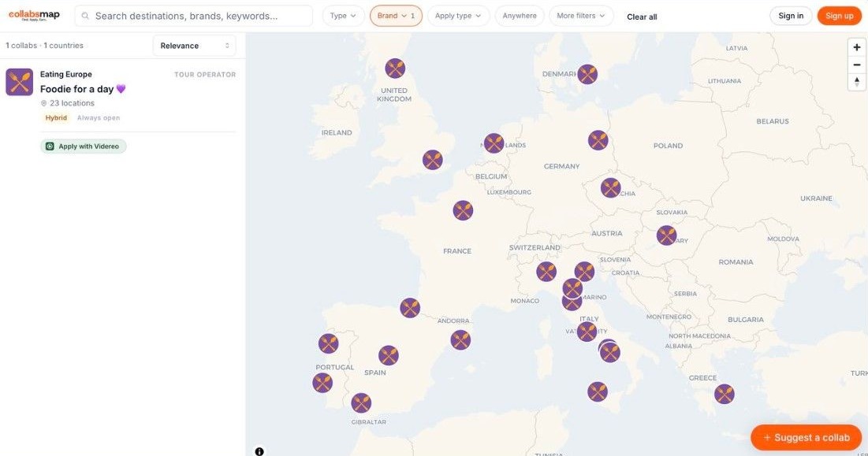Expand the Apply type filter
This screenshot has height=456, width=868.
click(458, 16)
